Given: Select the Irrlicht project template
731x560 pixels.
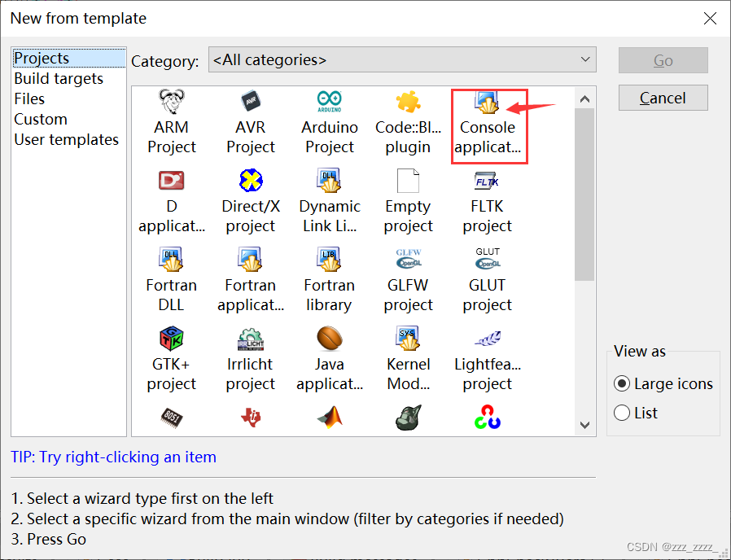Looking at the screenshot, I should click(251, 360).
